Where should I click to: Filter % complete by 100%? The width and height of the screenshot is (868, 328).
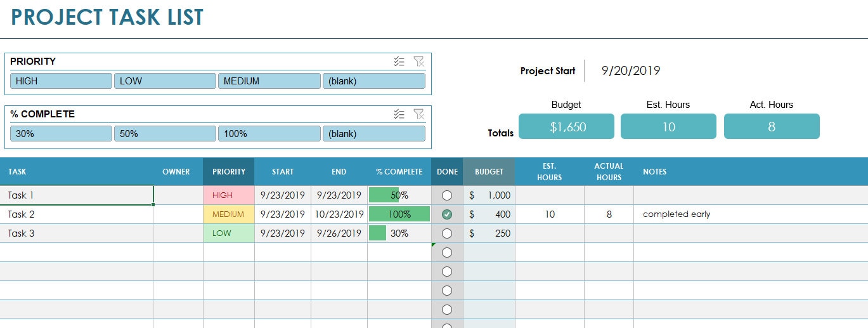[269, 134]
